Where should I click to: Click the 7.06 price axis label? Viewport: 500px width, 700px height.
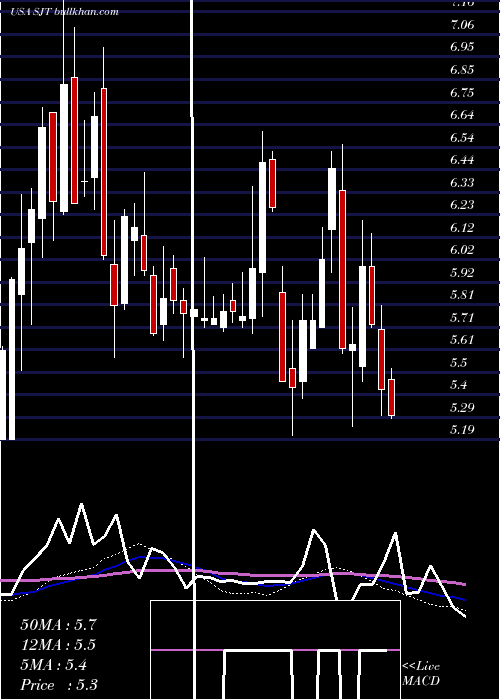point(462,24)
